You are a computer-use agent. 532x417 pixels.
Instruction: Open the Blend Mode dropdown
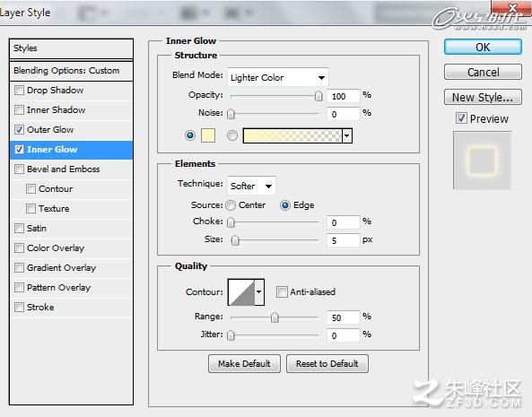pos(278,78)
